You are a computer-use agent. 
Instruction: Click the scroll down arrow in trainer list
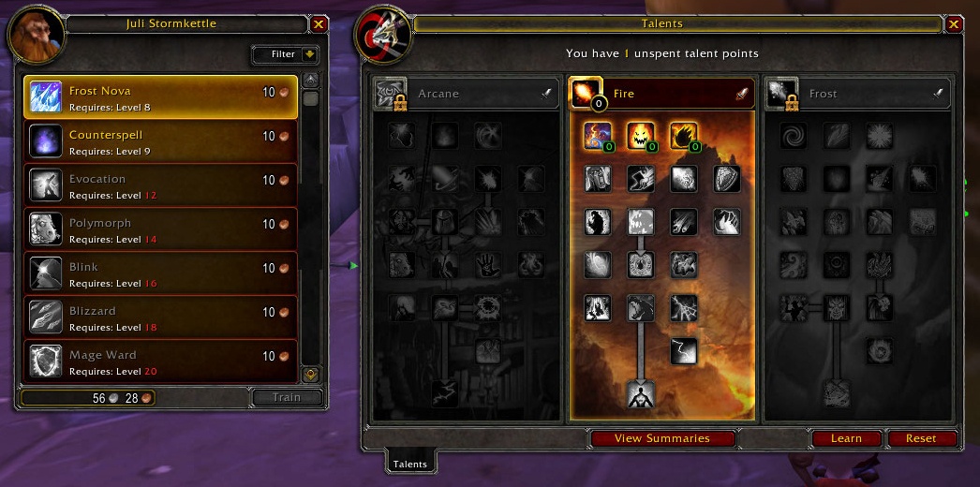pyautogui.click(x=311, y=374)
